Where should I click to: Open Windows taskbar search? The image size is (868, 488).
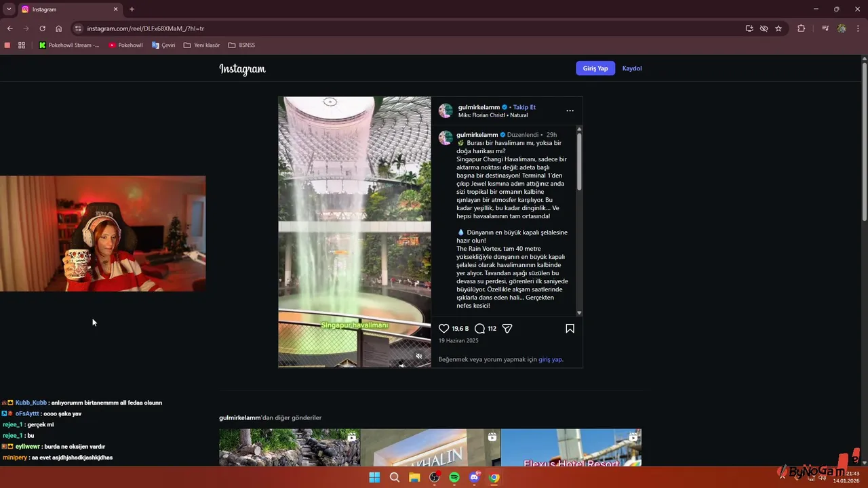(394, 477)
